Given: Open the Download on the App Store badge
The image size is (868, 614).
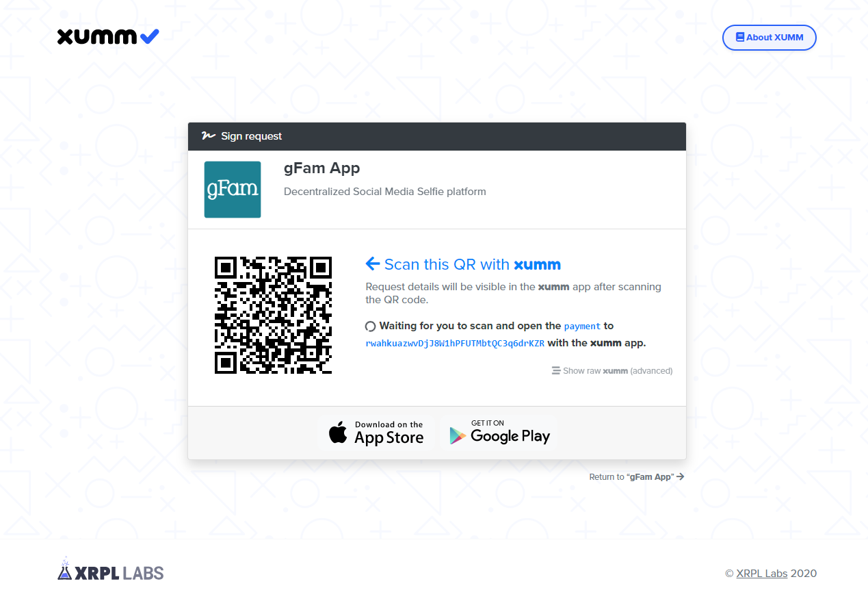Looking at the screenshot, I should tap(376, 433).
